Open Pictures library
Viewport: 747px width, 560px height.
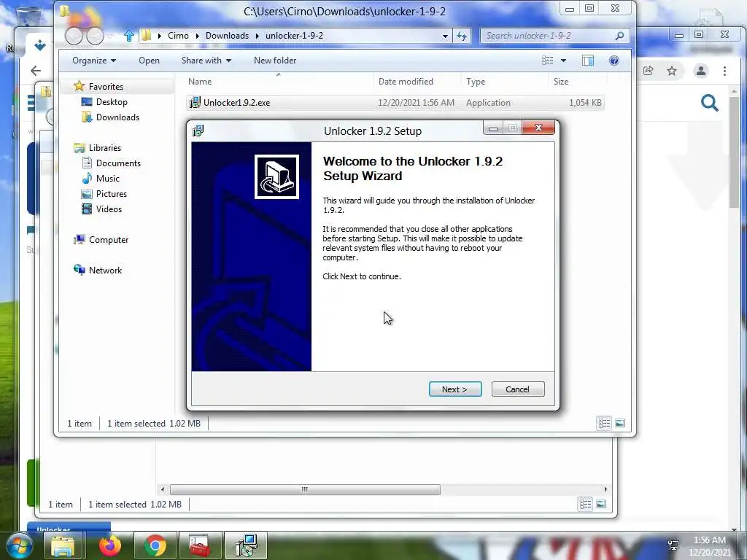click(112, 194)
